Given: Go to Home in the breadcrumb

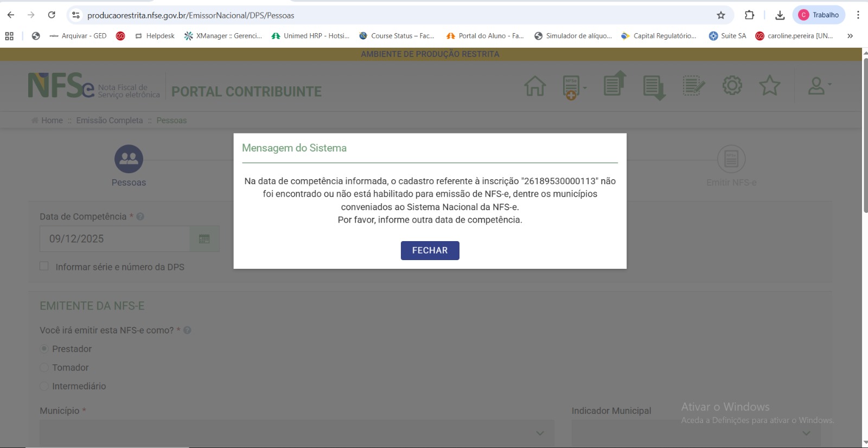Looking at the screenshot, I should coord(52,121).
